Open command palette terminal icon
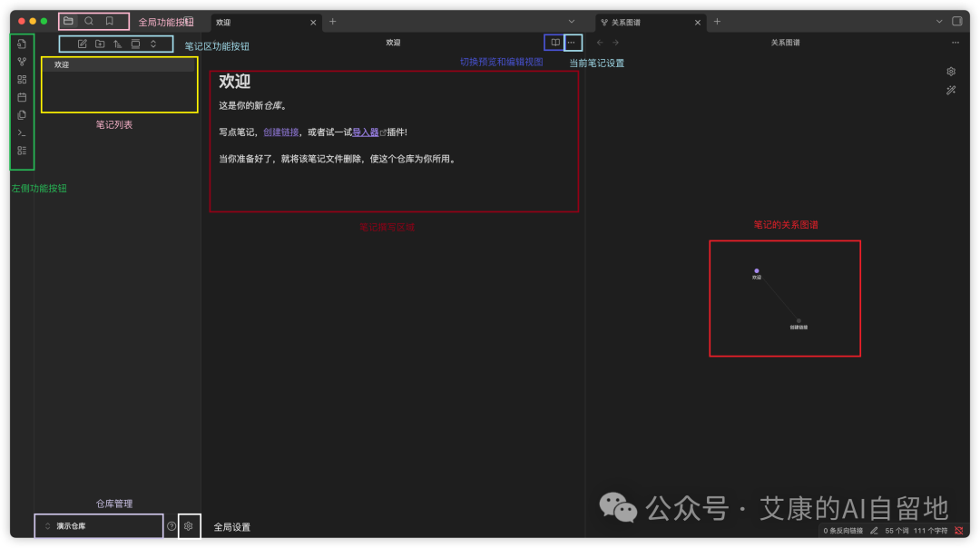980x548 pixels. 22,132
